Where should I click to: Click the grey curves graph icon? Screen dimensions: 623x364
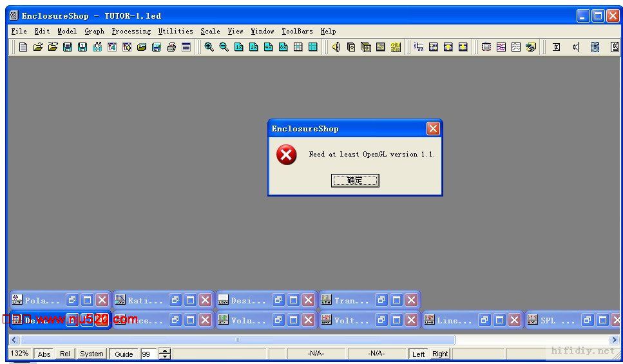coord(515,47)
